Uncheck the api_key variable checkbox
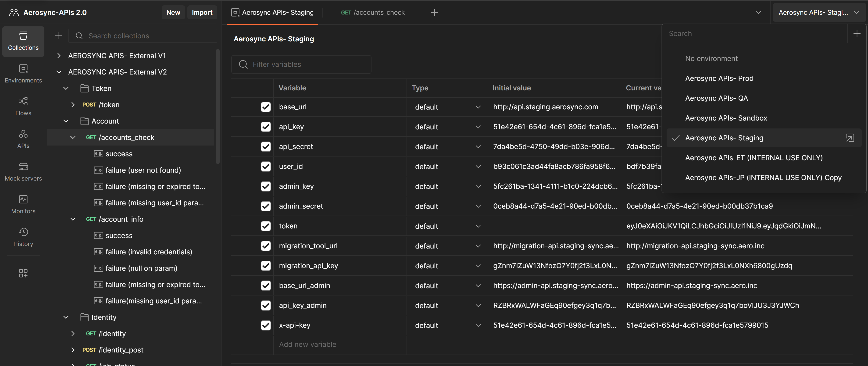 [265, 127]
